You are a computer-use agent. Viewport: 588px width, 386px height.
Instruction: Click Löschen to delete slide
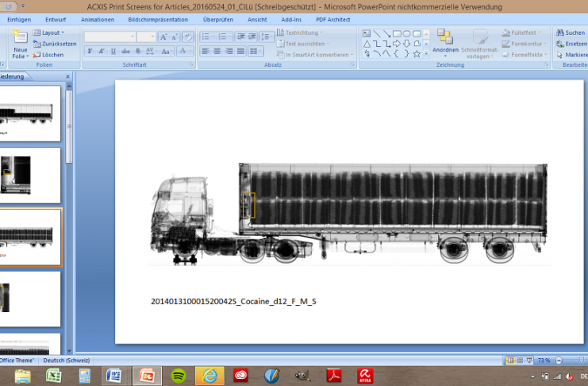[52, 55]
